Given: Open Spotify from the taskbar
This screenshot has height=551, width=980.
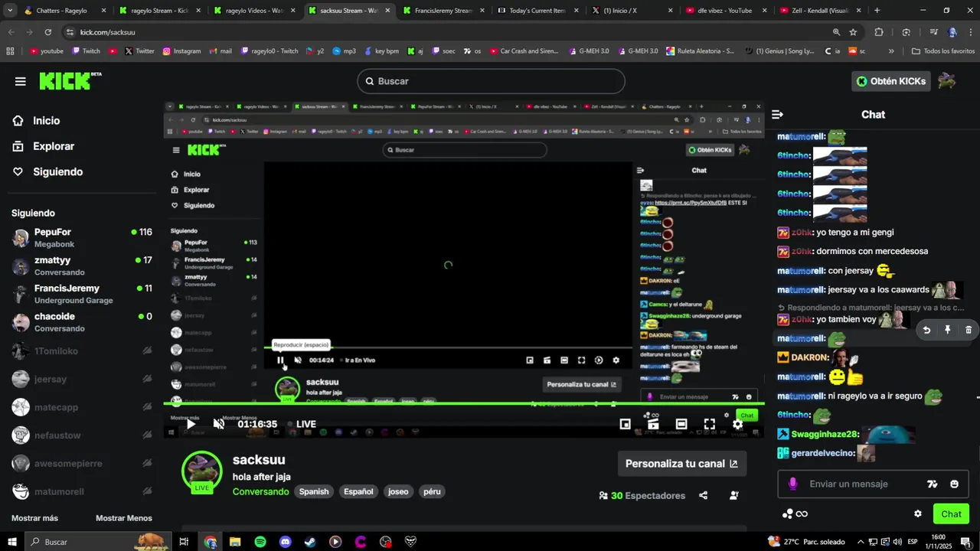Looking at the screenshot, I should pos(260,542).
